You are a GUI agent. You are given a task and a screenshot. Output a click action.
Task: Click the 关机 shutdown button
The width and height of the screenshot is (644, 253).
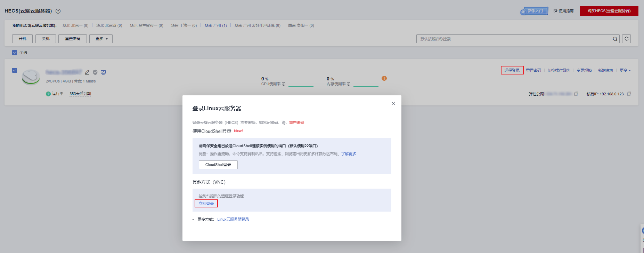pos(46,39)
